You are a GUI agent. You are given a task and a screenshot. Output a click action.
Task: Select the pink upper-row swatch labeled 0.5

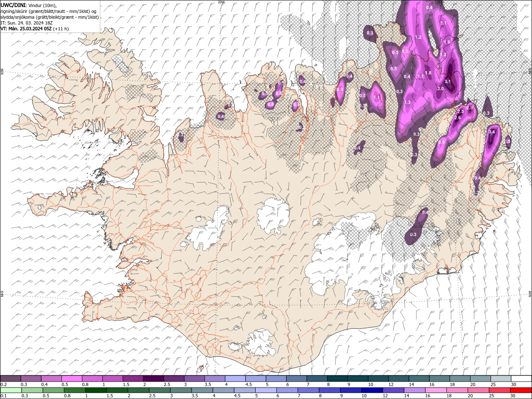(x=72, y=379)
